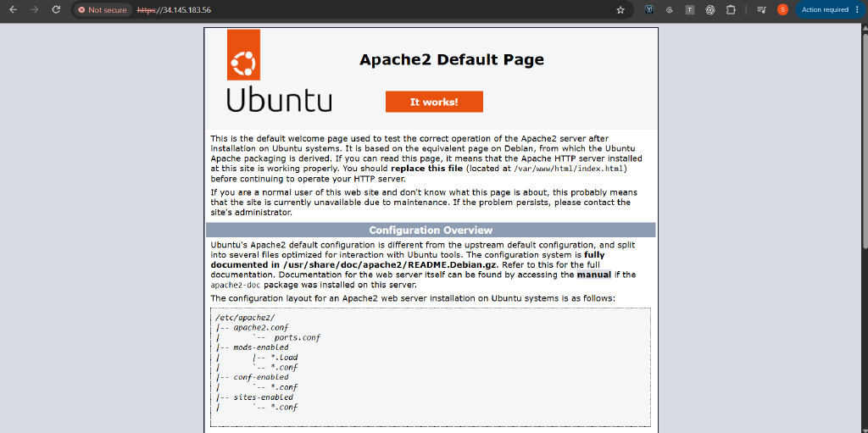Reload the current page
This screenshot has height=433, width=868.
(56, 10)
